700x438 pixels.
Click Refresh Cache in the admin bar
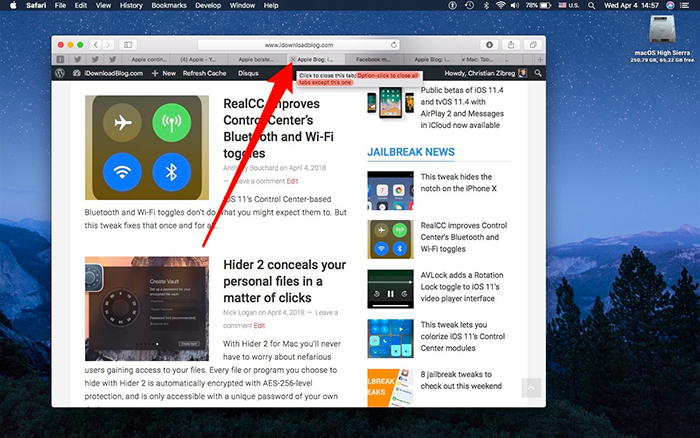pos(204,73)
